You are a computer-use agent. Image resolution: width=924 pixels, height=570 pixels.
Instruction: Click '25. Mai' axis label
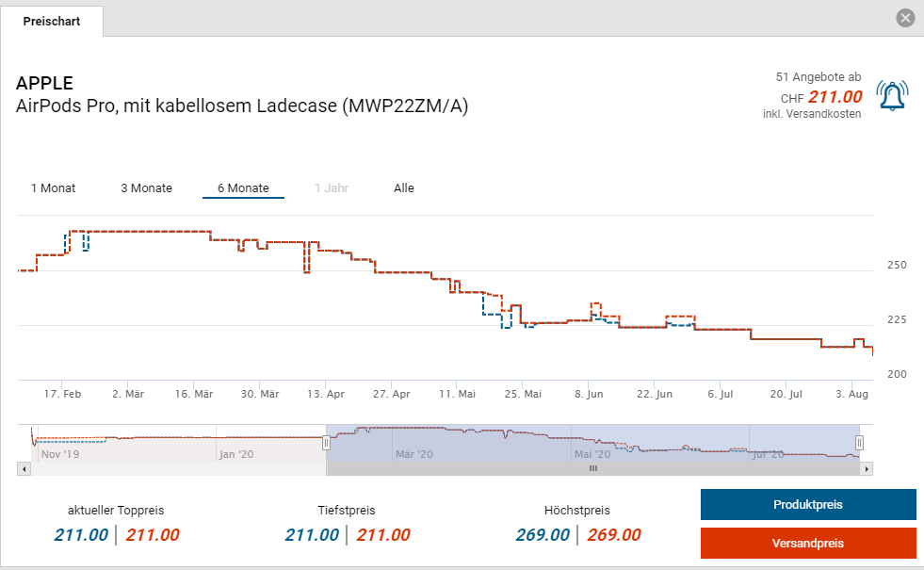point(523,394)
